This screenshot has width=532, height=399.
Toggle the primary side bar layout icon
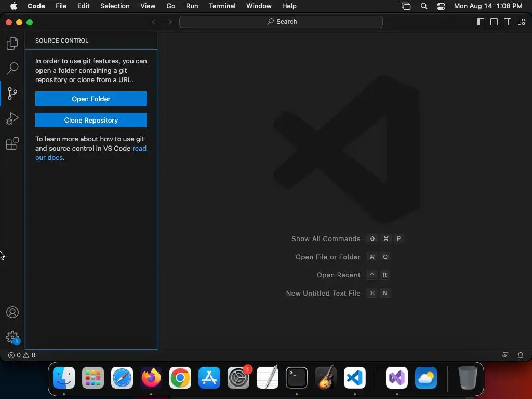(x=481, y=22)
